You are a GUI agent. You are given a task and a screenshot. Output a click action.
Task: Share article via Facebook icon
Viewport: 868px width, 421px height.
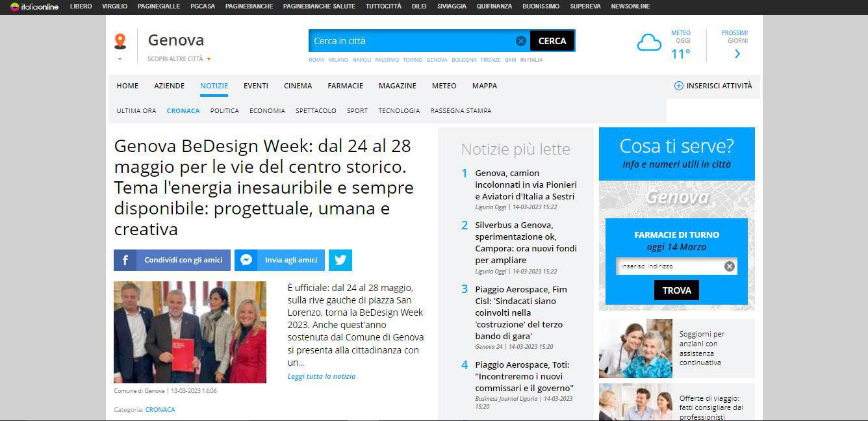click(125, 260)
